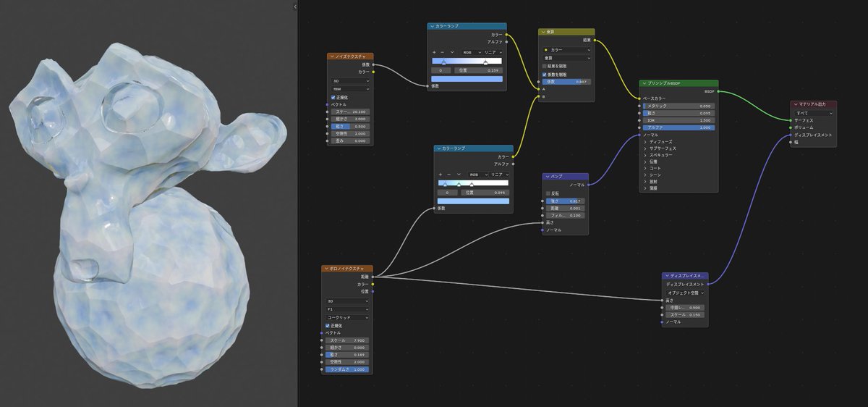Collapse the upper カラーランプ node chevron
The height and width of the screenshot is (407, 868).
click(432, 26)
